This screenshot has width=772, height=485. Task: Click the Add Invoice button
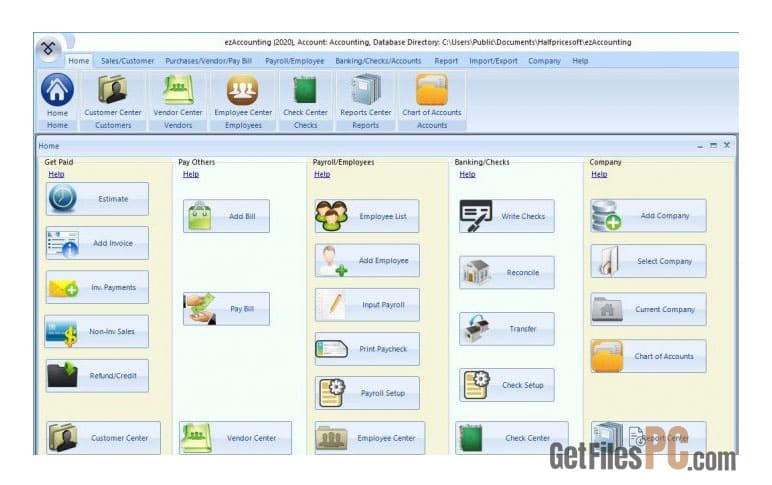[97, 243]
